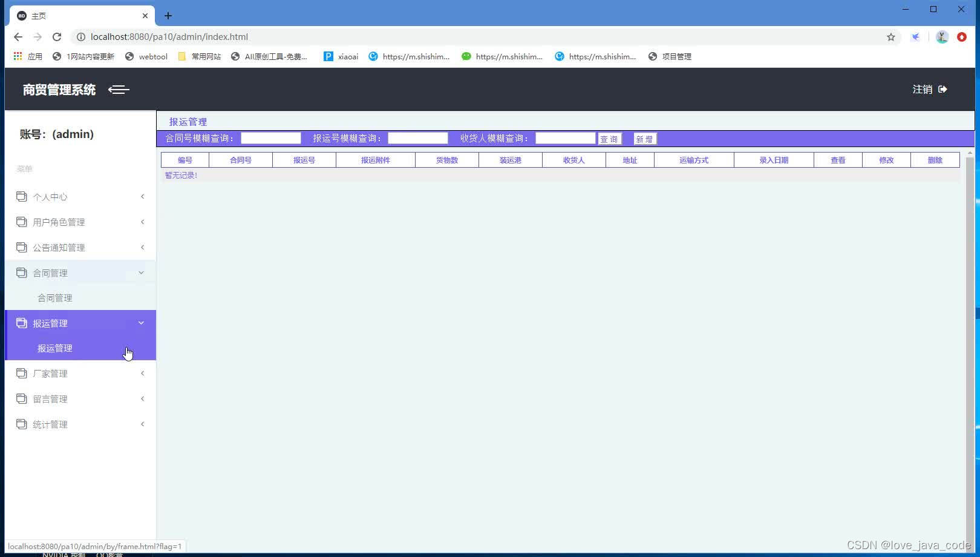Focus the 合同号模糊查询 input field
This screenshot has height=557, width=980.
[x=271, y=138]
